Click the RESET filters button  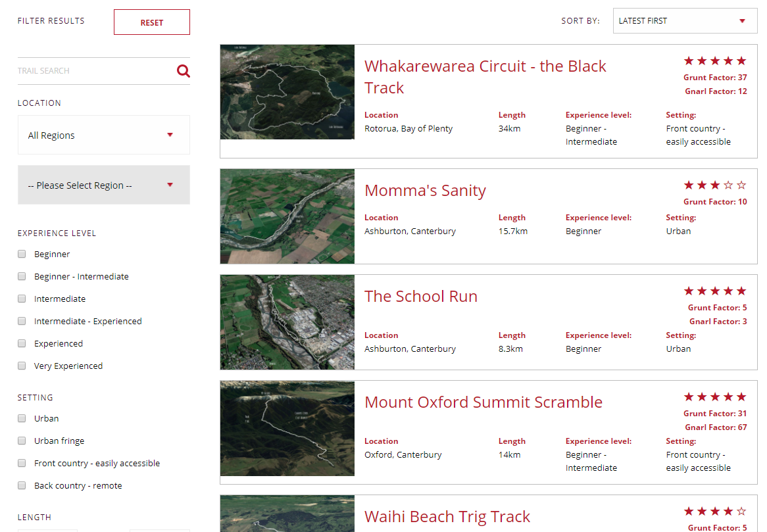point(151,22)
